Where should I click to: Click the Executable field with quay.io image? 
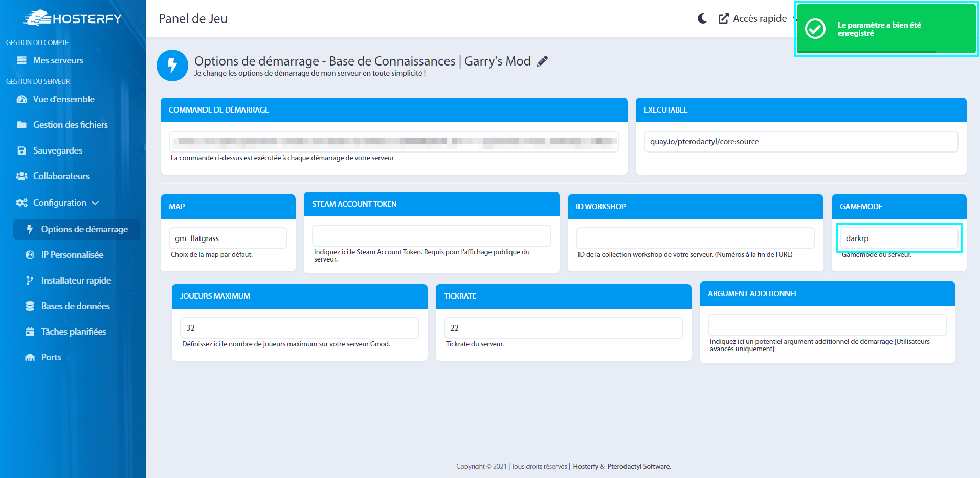[x=801, y=141]
